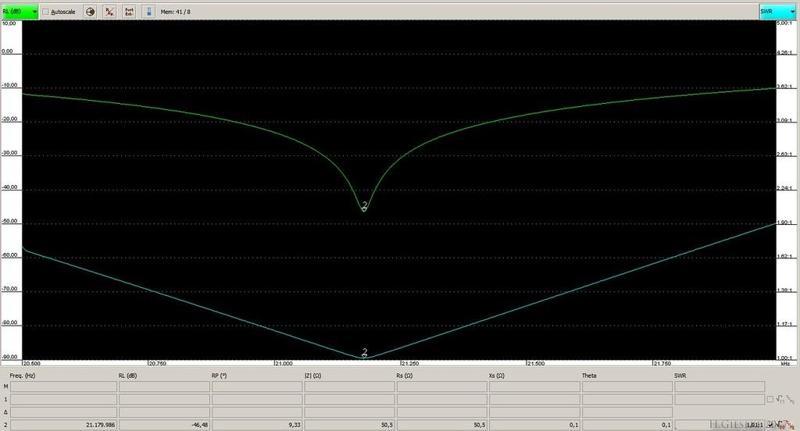Image resolution: width=800 pixels, height=431 pixels.
Task: Click the 5.00:1 right SWR axis label
Action: pyautogui.click(x=784, y=23)
